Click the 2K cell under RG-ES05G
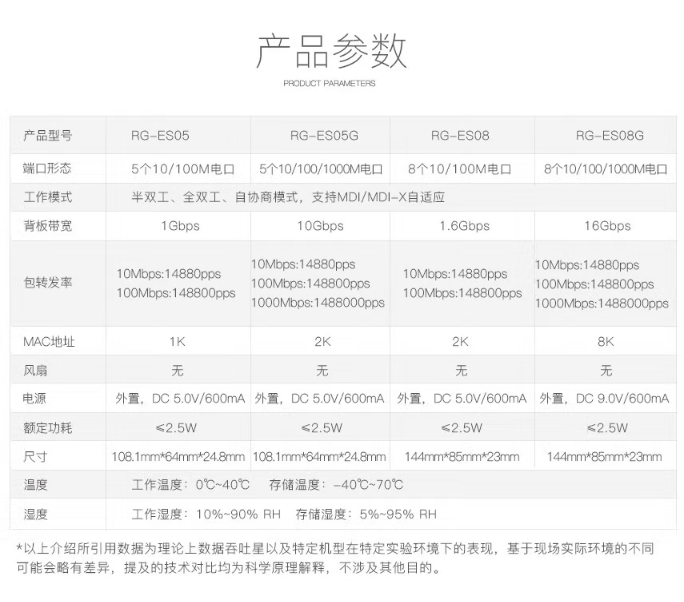Image resolution: width=684 pixels, height=602 pixels. coord(323,342)
